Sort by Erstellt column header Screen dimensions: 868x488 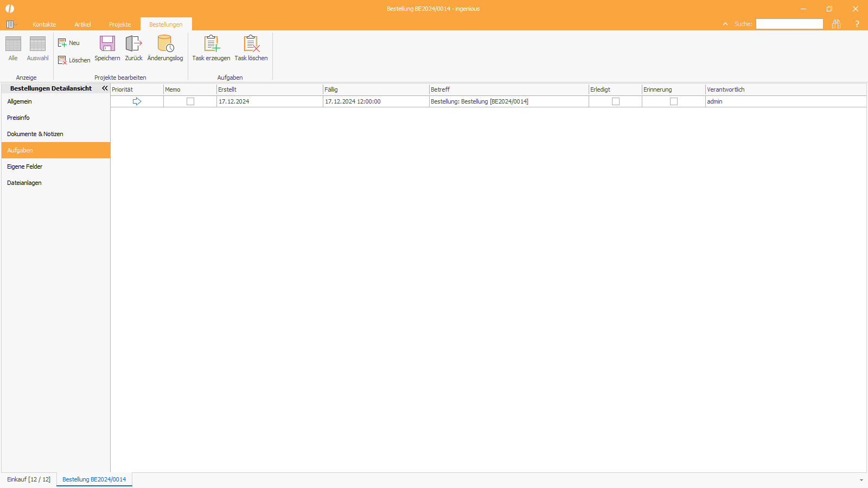(270, 89)
